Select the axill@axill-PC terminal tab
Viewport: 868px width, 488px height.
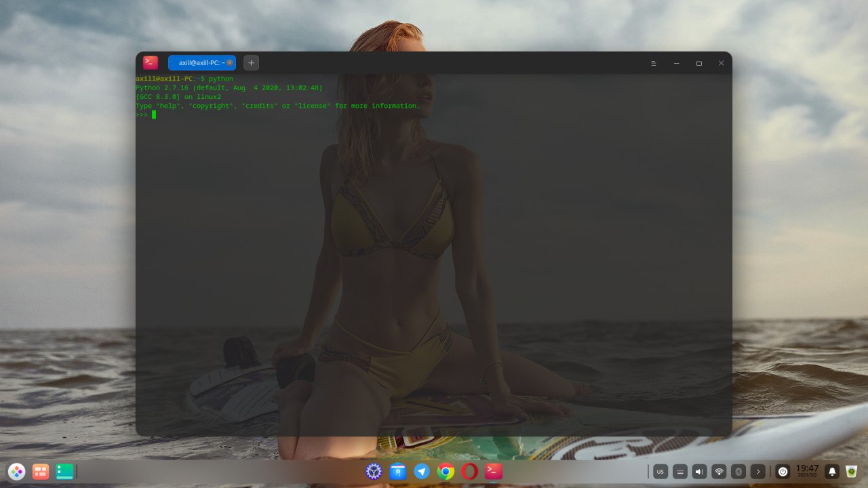pos(201,63)
